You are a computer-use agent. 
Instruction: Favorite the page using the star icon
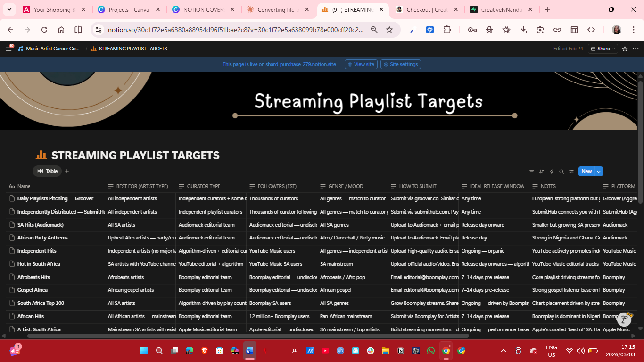(x=625, y=49)
